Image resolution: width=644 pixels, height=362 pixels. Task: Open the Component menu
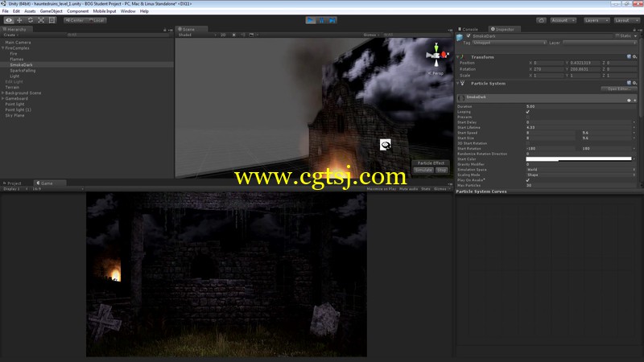pos(77,11)
